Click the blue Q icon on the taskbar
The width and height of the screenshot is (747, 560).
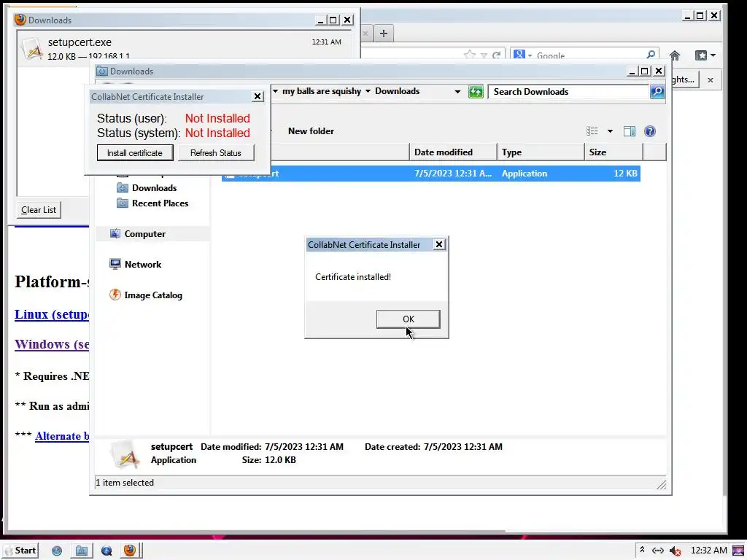(107, 551)
